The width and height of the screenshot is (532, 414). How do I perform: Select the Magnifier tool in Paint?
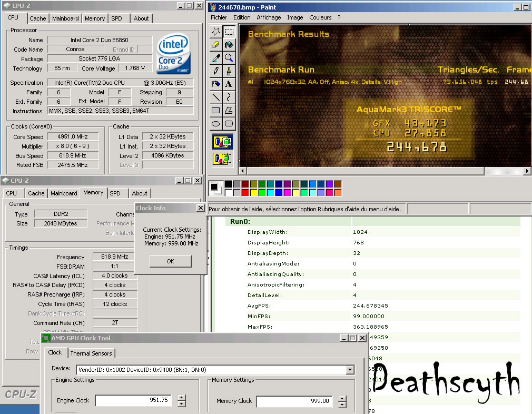[229, 58]
